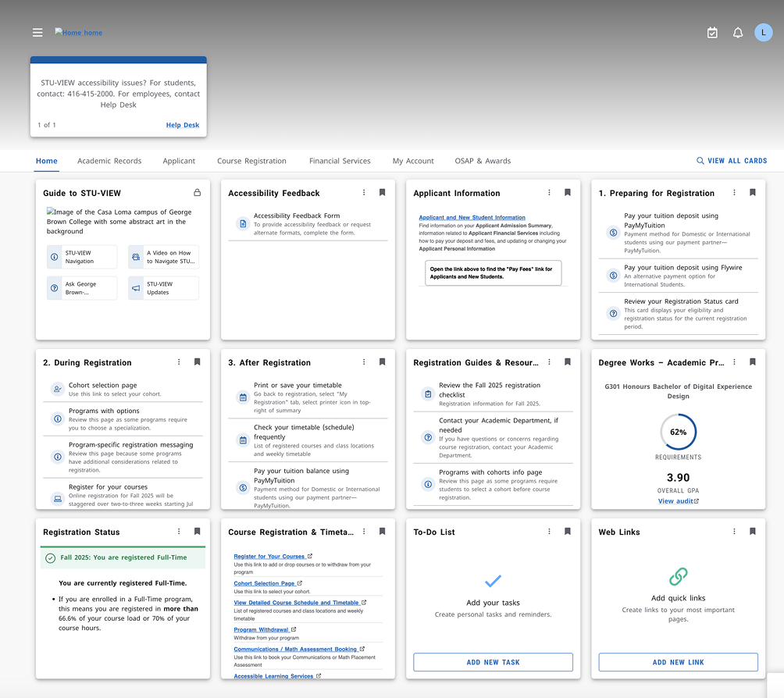This screenshot has height=698, width=784.
Task: Open the Accessibility Feedback Form item
Action: click(x=308, y=224)
